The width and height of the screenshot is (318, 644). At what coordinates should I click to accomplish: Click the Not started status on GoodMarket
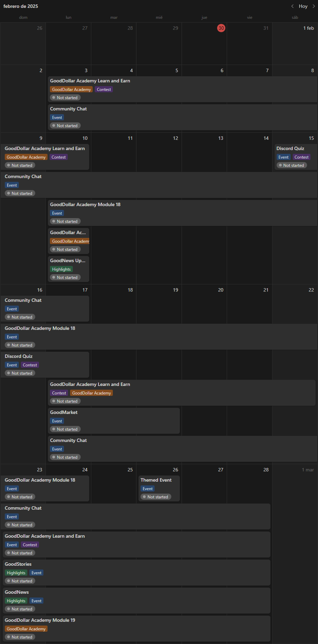click(65, 429)
